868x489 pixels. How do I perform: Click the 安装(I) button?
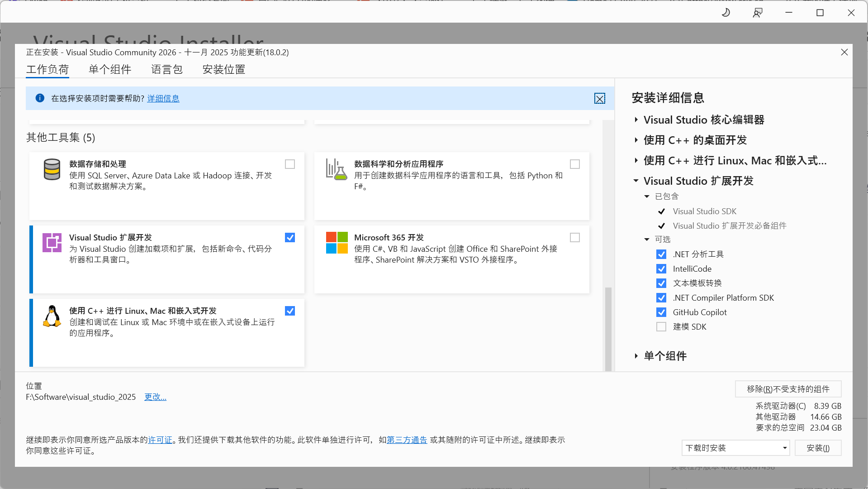(x=818, y=448)
